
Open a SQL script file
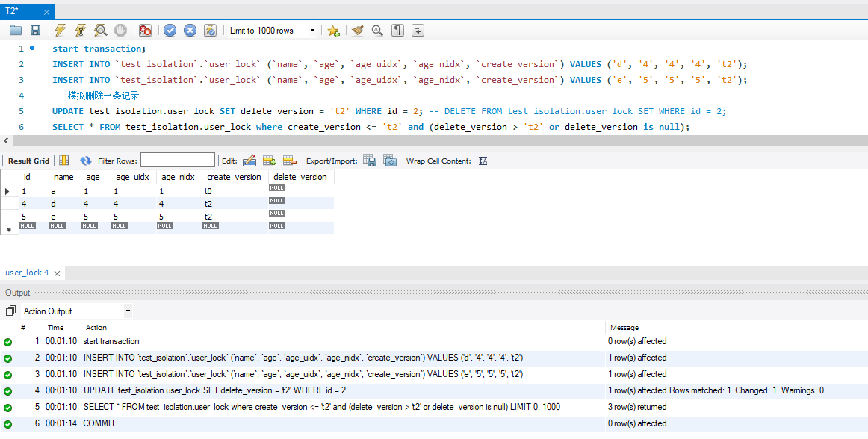click(x=16, y=31)
